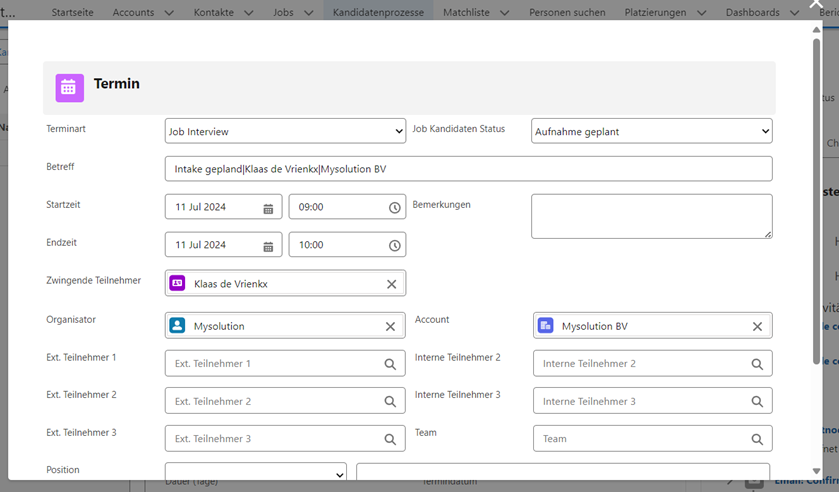
Task: Switch to the Kandidatenprozesse tab
Action: click(378, 13)
